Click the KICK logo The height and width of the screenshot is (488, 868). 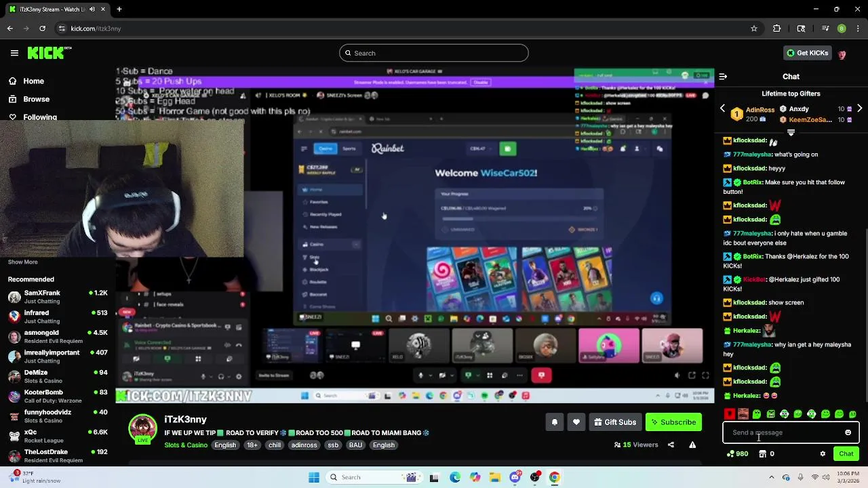coord(50,53)
